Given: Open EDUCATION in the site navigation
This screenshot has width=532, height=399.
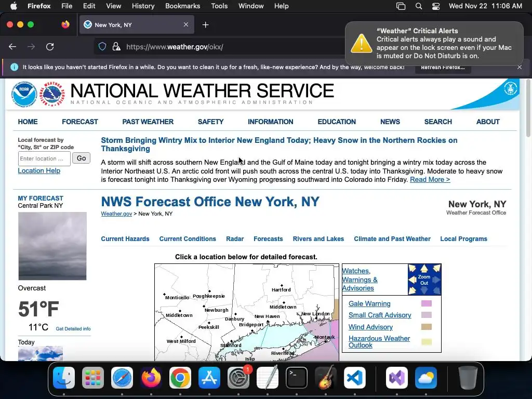Looking at the screenshot, I should point(337,122).
